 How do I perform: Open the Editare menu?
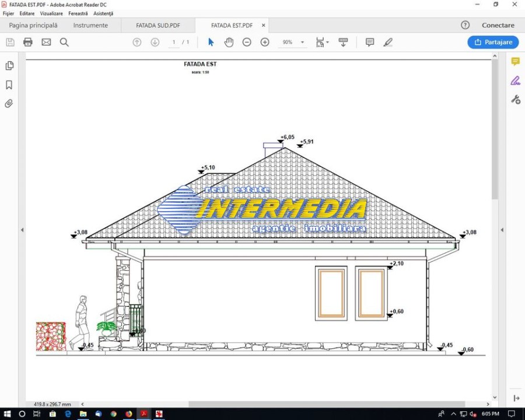click(27, 13)
